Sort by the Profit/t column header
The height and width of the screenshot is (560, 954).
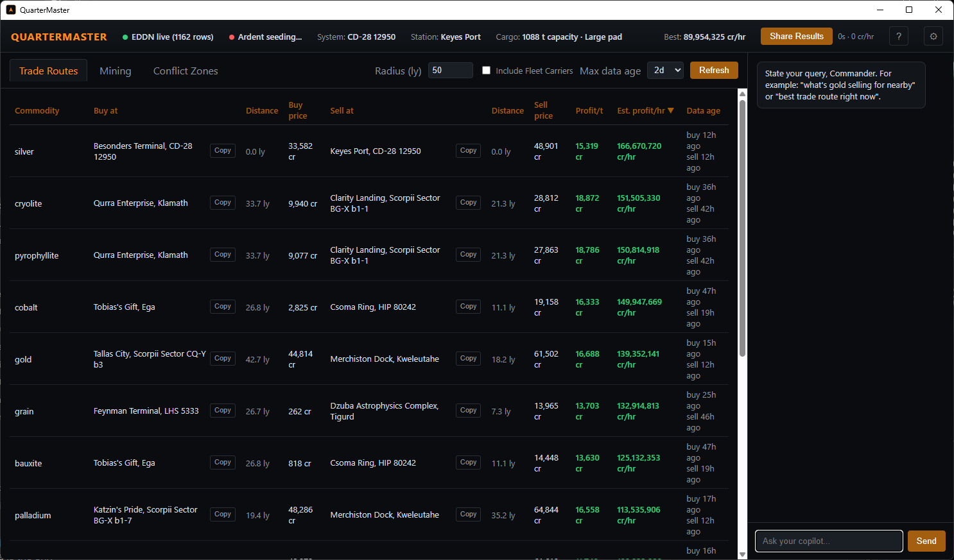[x=589, y=110]
